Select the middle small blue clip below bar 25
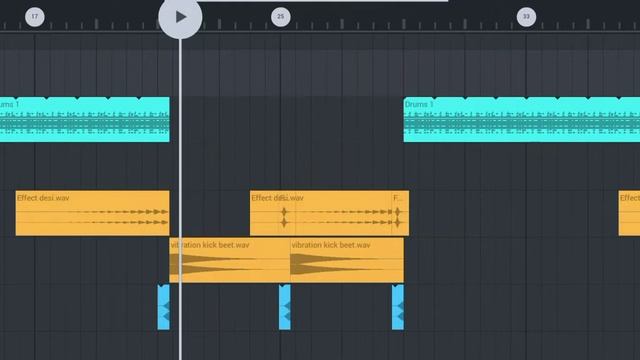This screenshot has height=360, width=640. (x=285, y=307)
